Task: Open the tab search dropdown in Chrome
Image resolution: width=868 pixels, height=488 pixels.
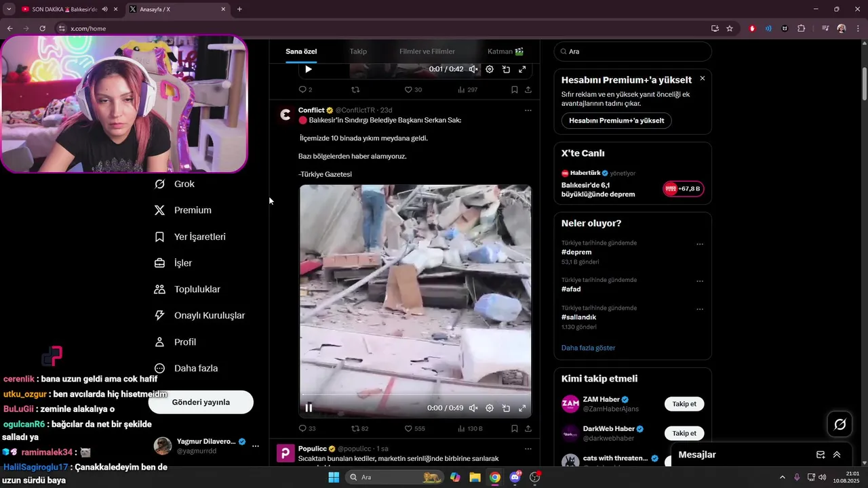Action: point(9,9)
